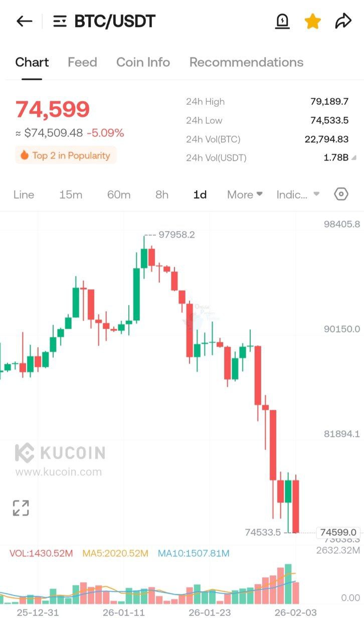The image size is (364, 642).
Task: Open chart settings hexagon icon
Action: (x=341, y=194)
